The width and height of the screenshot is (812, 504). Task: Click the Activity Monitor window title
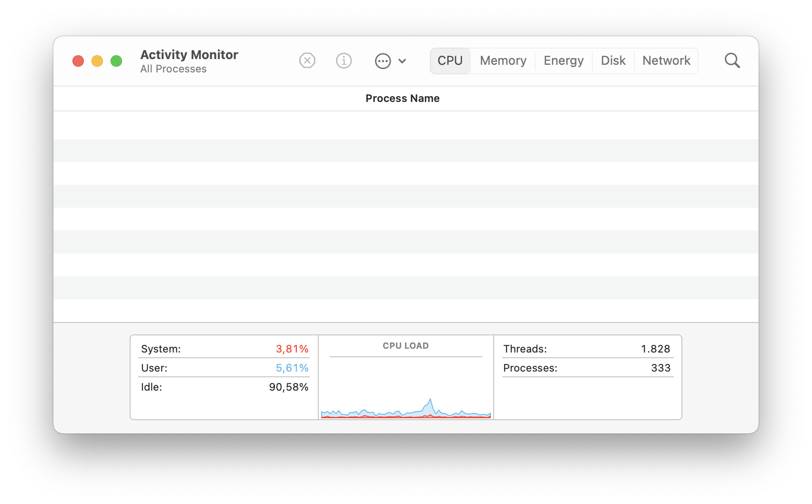coord(189,55)
